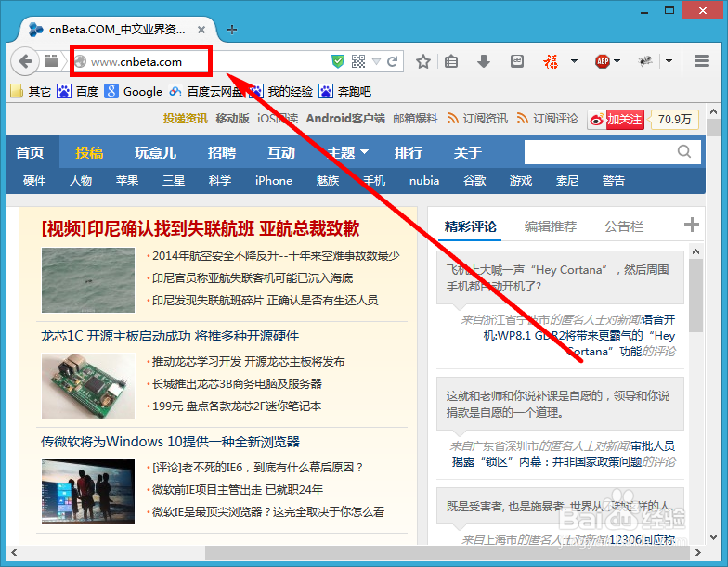
Task: Open comment about Hey Cortana
Action: pyautogui.click(x=560, y=278)
